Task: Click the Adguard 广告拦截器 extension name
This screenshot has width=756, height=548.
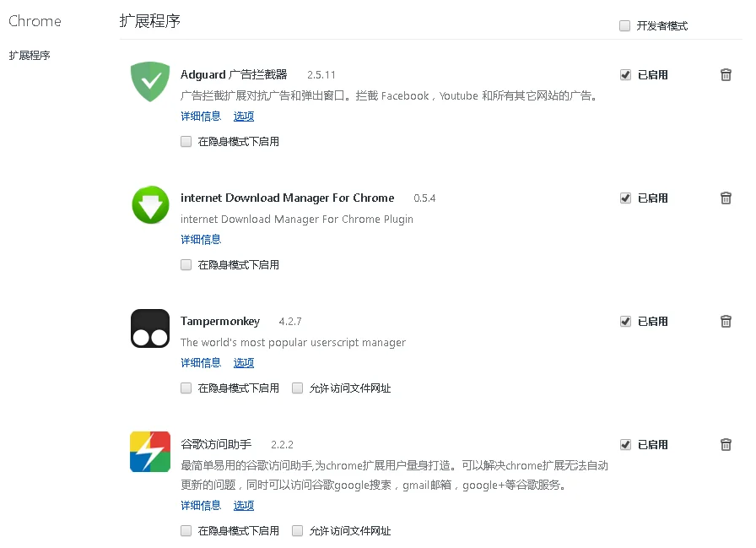Action: [x=234, y=75]
